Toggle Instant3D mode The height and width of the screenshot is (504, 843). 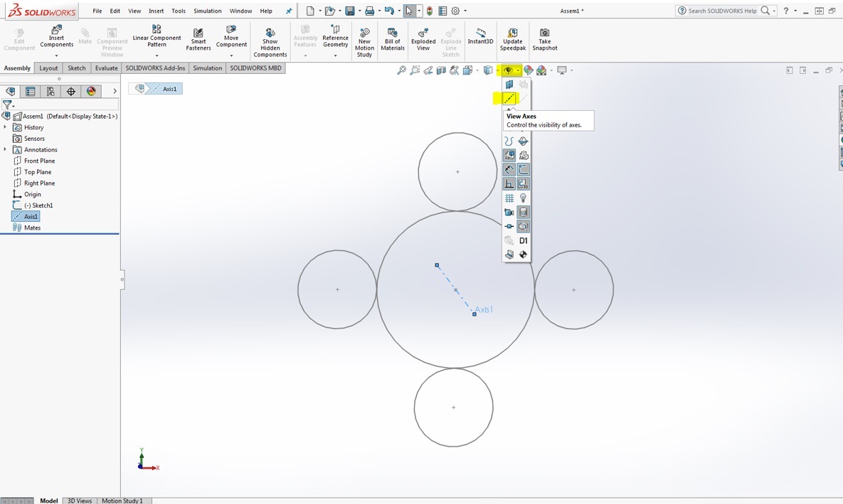pyautogui.click(x=481, y=36)
